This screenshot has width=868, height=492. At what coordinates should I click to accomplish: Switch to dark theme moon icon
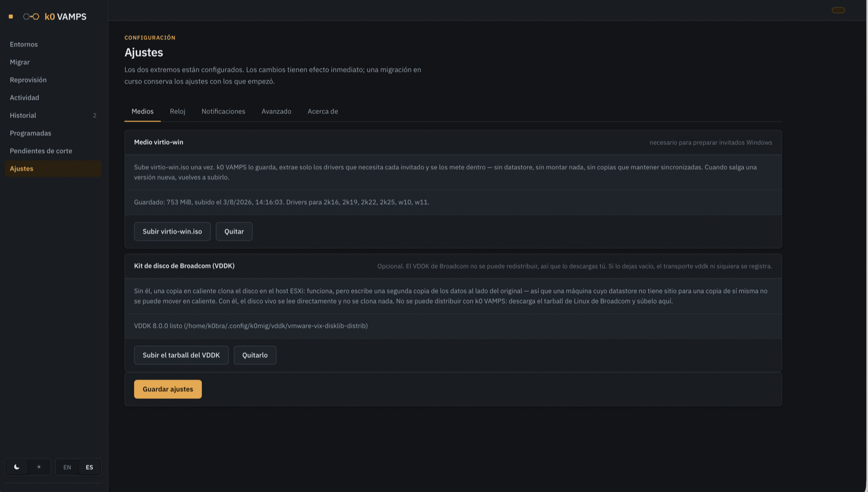click(17, 467)
